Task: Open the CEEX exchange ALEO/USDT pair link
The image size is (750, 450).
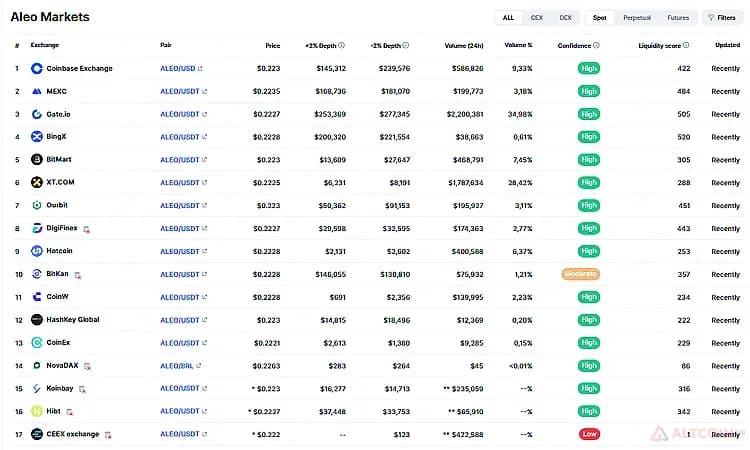Action: 184,434
